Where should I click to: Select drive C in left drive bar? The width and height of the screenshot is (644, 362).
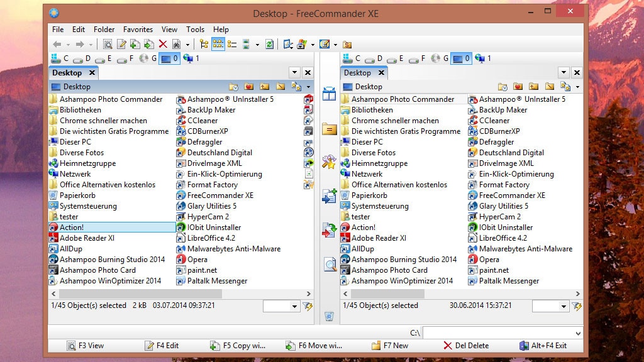[60, 58]
